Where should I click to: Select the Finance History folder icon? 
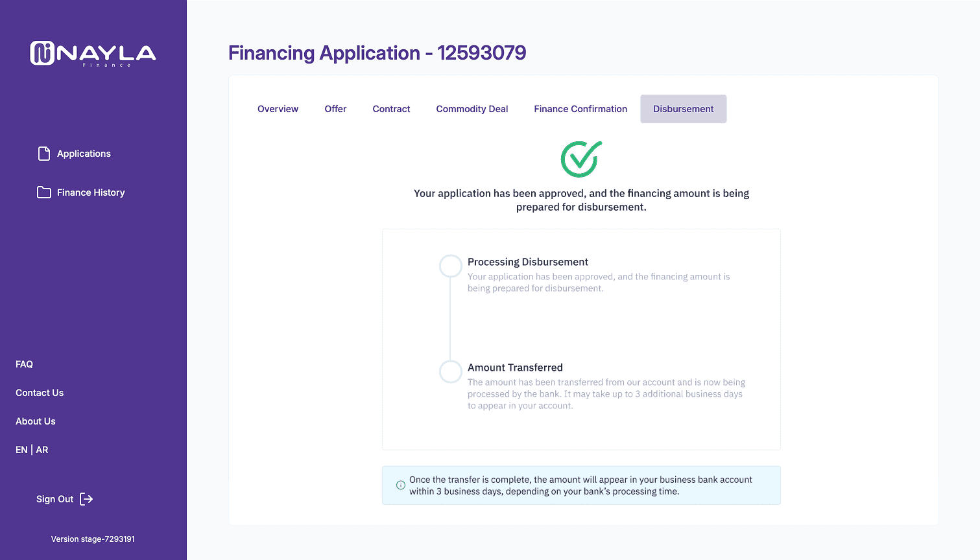43,192
